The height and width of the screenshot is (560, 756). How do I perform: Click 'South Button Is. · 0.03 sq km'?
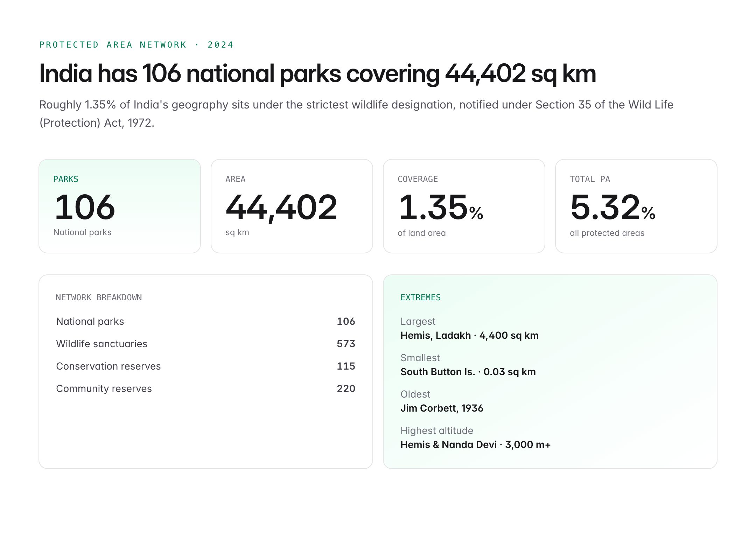(x=468, y=372)
